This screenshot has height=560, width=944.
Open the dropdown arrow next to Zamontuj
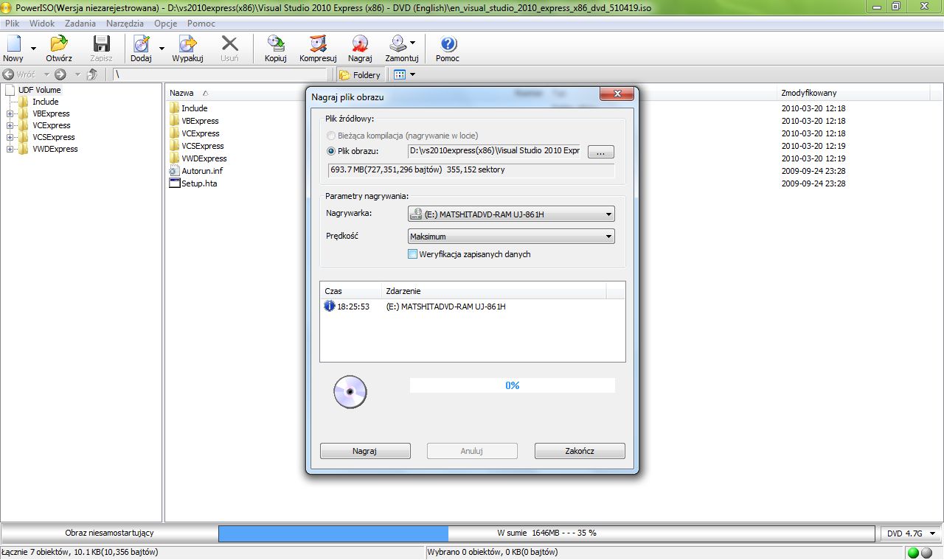click(x=413, y=43)
